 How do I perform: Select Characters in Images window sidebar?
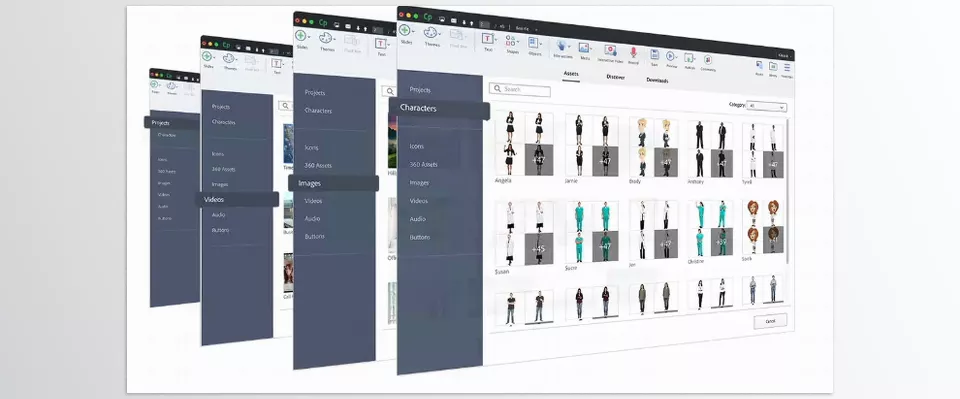(x=318, y=111)
